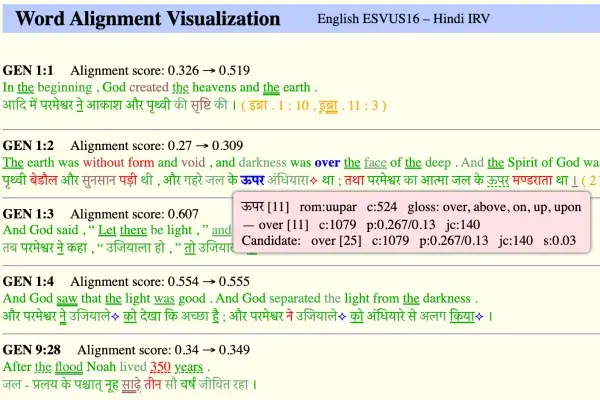Viewport: 600px width, 400px height.
Task: Click the word "separated" in GEN 1:4
Action: tap(295, 299)
